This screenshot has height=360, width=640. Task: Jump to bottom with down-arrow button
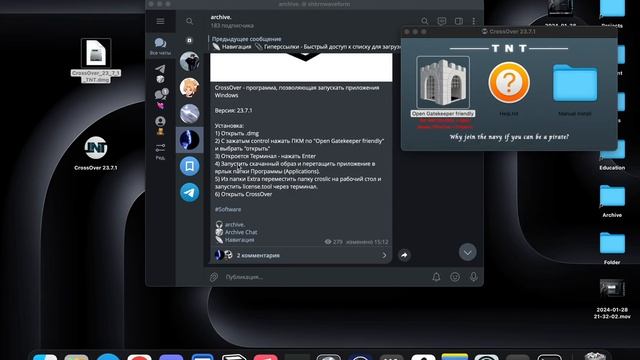pos(467,252)
